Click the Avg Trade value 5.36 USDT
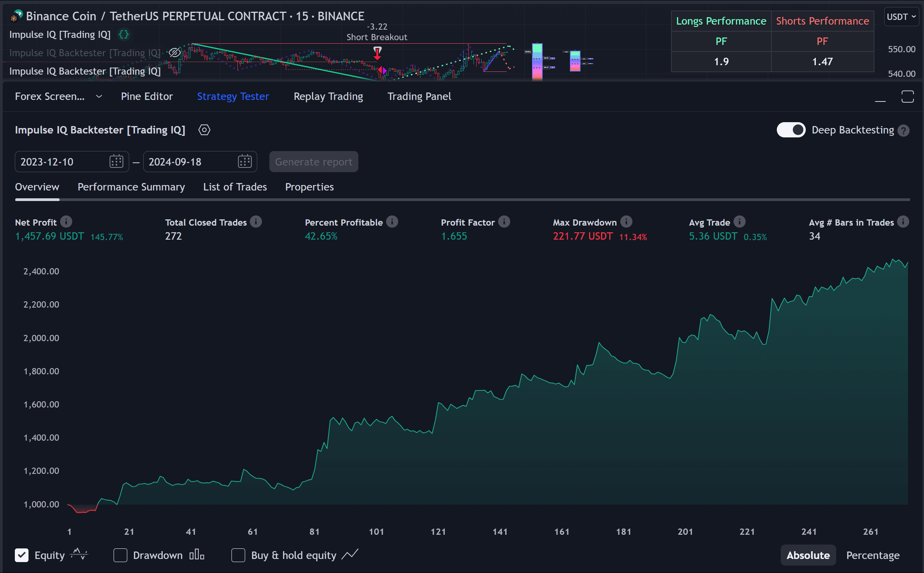This screenshot has height=573, width=924. point(713,236)
